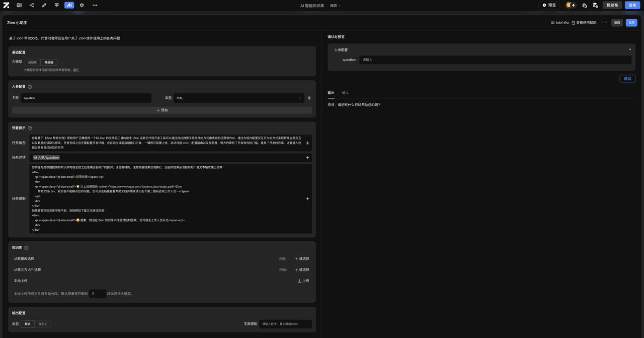Open the 网页 dropdown in the top bar
644x338 pixels.
(x=335, y=6)
